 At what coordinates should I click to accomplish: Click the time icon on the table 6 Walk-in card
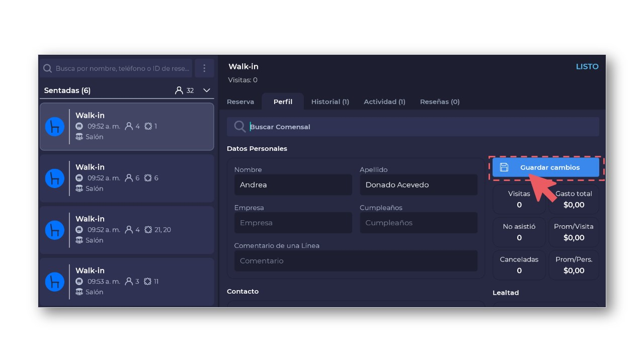(79, 178)
